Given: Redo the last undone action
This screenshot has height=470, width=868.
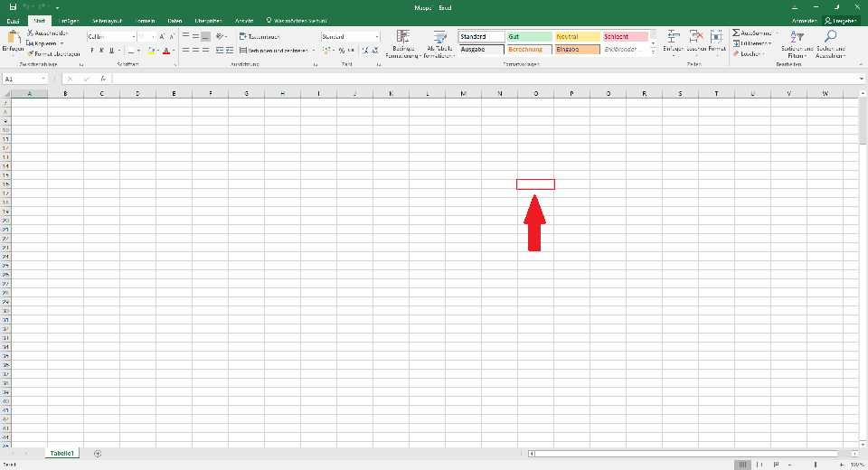Looking at the screenshot, I should 42,7.
